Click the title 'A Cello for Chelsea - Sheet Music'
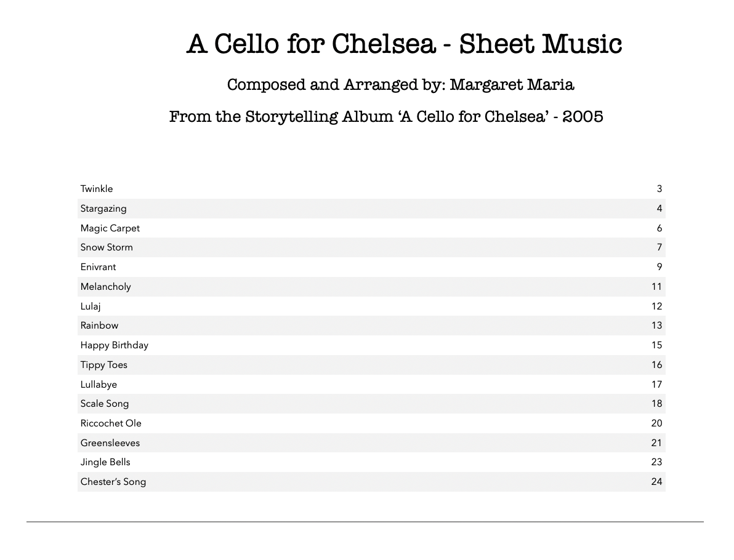 pos(404,44)
